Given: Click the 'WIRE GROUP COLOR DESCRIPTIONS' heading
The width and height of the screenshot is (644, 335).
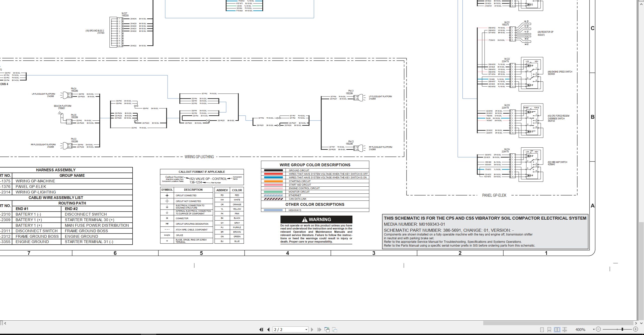Looking at the screenshot, I should click(x=315, y=165).
